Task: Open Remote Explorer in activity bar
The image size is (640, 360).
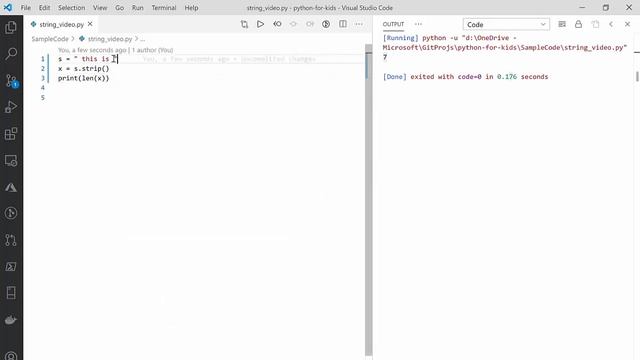Action: [x=11, y=161]
